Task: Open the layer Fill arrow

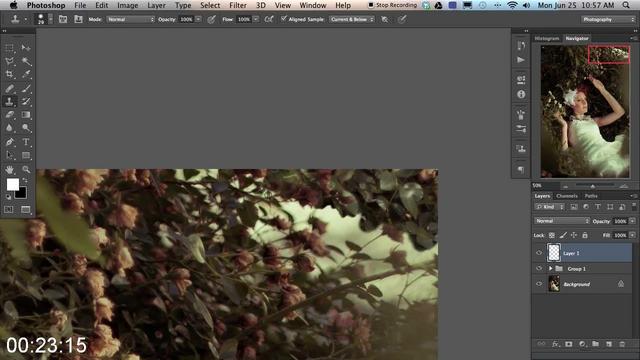Action: tap(632, 235)
